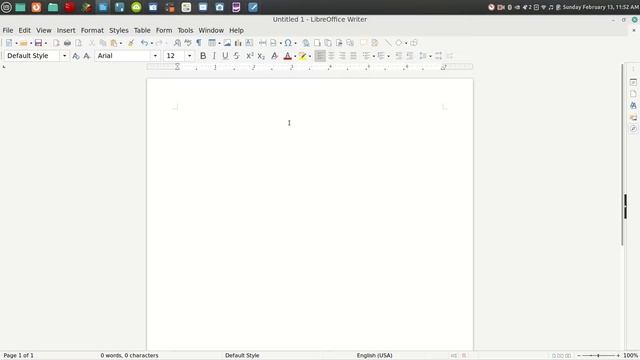This screenshot has width=640, height=360.
Task: Create a new document with New icon
Action: (x=9, y=43)
